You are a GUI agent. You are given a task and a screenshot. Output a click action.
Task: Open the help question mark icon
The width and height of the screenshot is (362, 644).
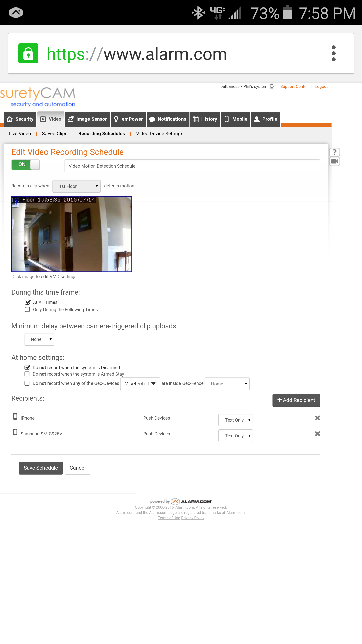coord(334,152)
